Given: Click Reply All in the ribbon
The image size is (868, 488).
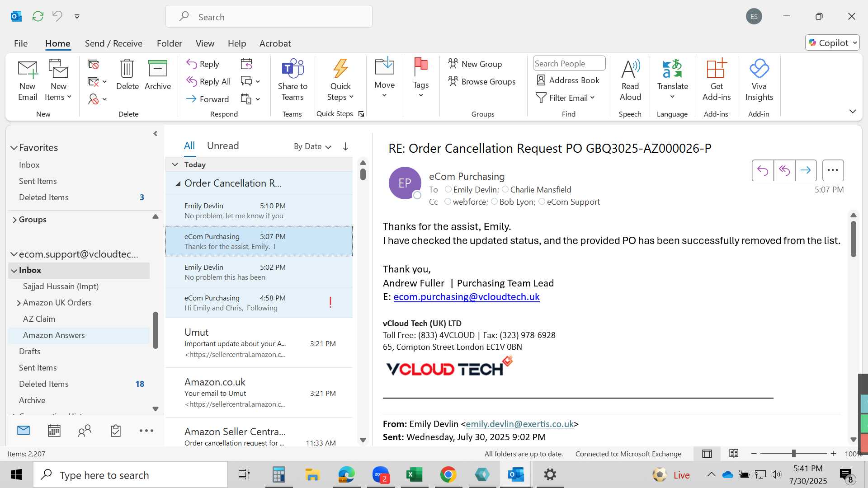Looking at the screenshot, I should click(x=209, y=81).
